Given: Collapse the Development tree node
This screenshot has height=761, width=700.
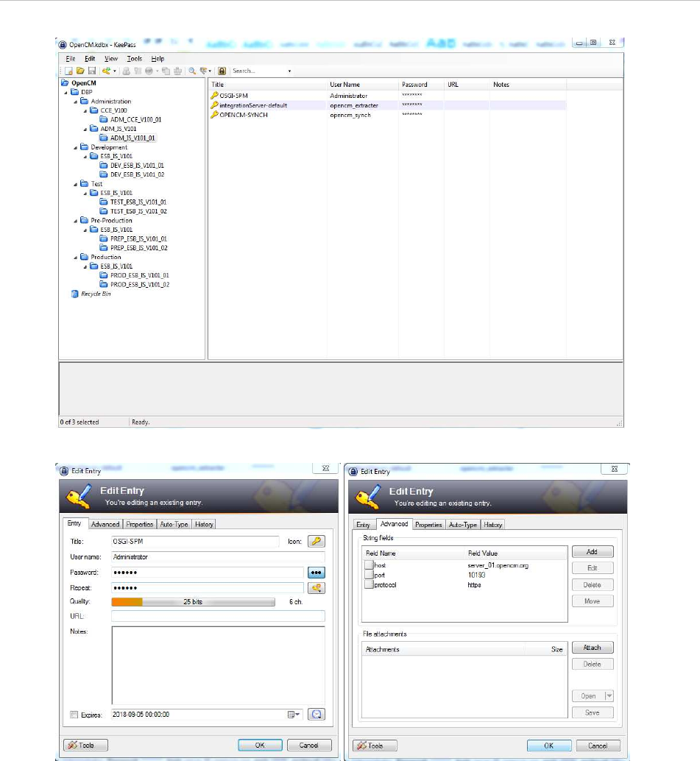Looking at the screenshot, I should pyautogui.click(x=76, y=147).
